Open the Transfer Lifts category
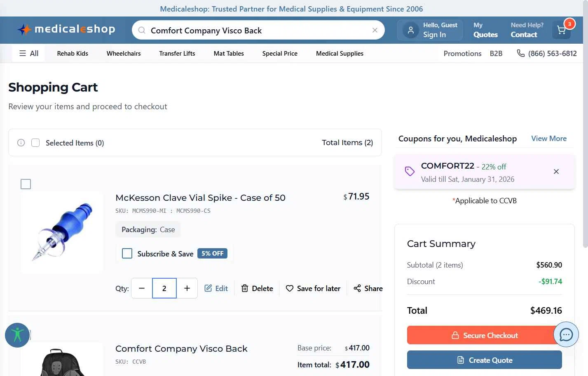The height and width of the screenshot is (376, 588). point(177,53)
